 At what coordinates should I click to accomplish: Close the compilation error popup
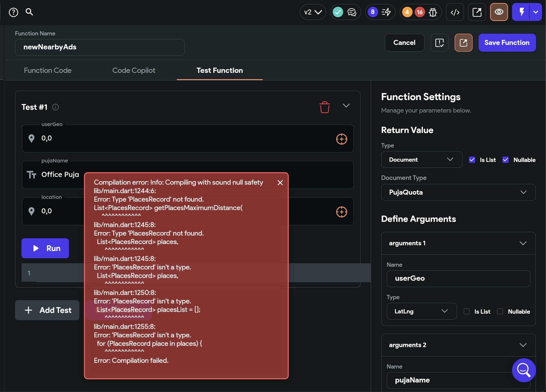(x=280, y=183)
